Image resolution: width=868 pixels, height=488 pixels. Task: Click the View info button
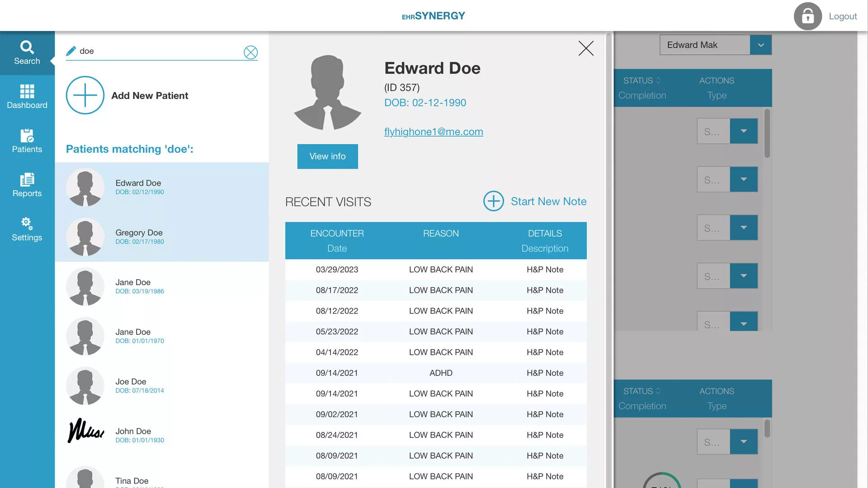coord(327,156)
